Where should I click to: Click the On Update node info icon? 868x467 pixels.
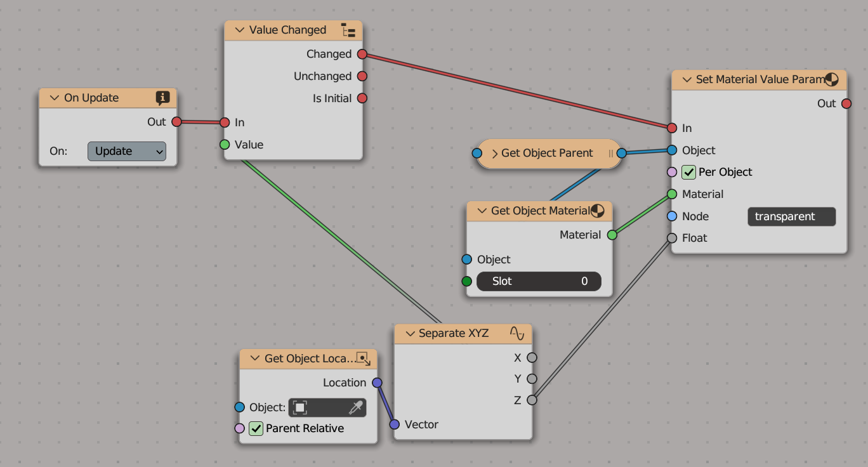[162, 98]
